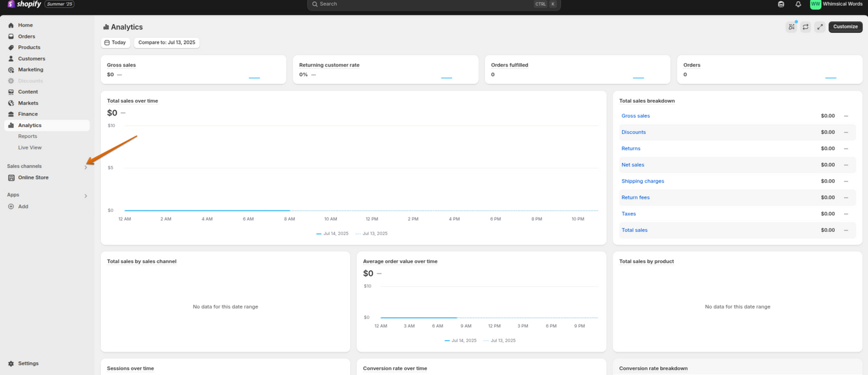Click the Average order value over time title

[400, 261]
